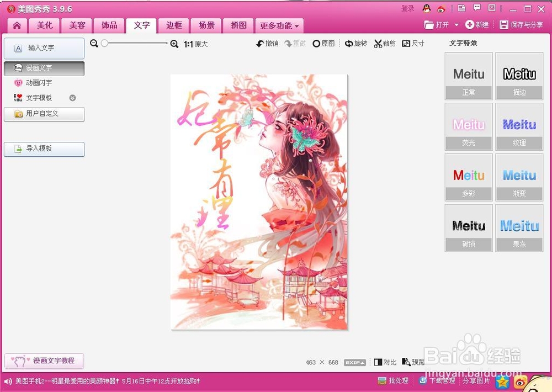Viewport: 552px width, 392px height.
Task: Open the 边框 tab
Action: tap(174, 25)
